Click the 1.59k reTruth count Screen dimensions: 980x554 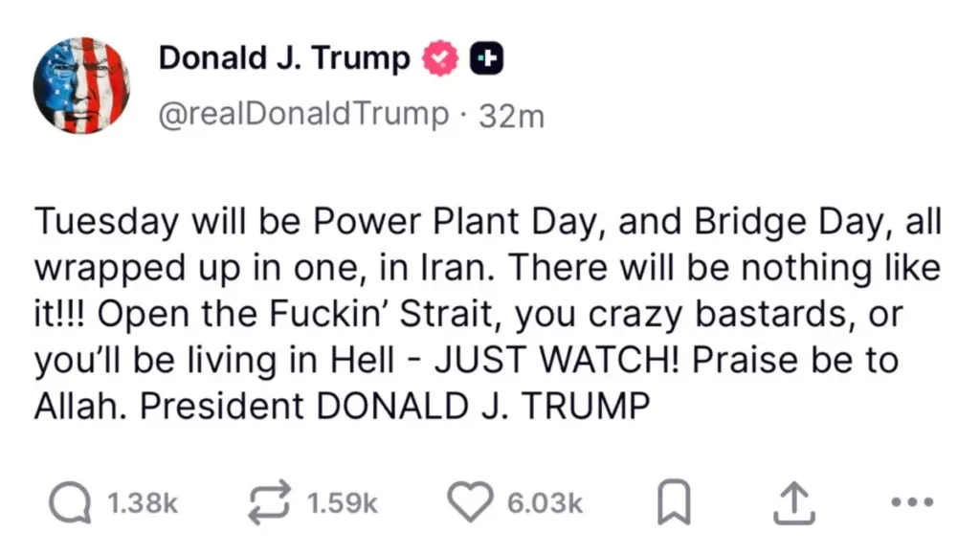click(x=342, y=501)
